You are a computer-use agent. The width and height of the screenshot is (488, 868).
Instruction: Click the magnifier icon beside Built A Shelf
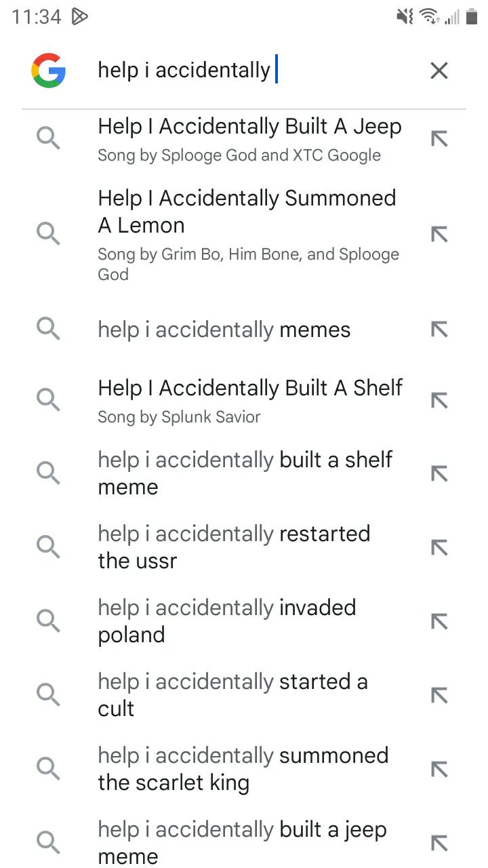pos(48,399)
